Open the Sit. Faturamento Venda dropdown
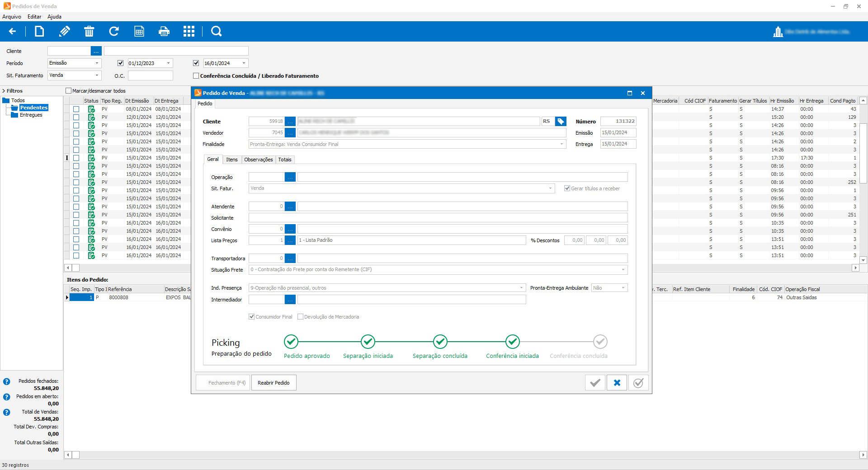Viewport: 868px width, 470px height. [97, 75]
